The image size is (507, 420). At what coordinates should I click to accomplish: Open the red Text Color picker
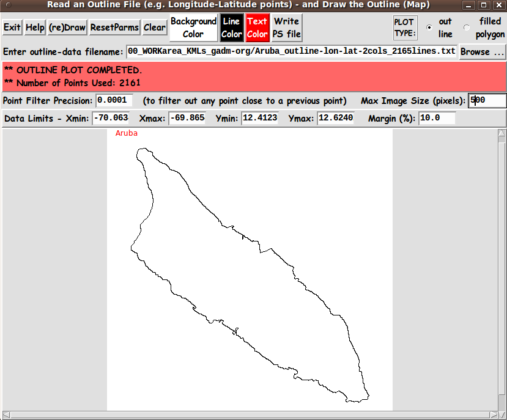pyautogui.click(x=257, y=28)
